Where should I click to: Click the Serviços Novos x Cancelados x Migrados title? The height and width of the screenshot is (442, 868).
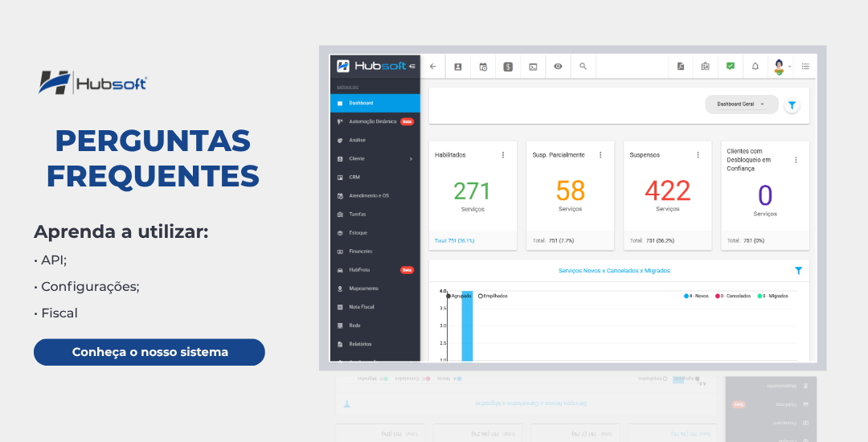pyautogui.click(x=615, y=271)
